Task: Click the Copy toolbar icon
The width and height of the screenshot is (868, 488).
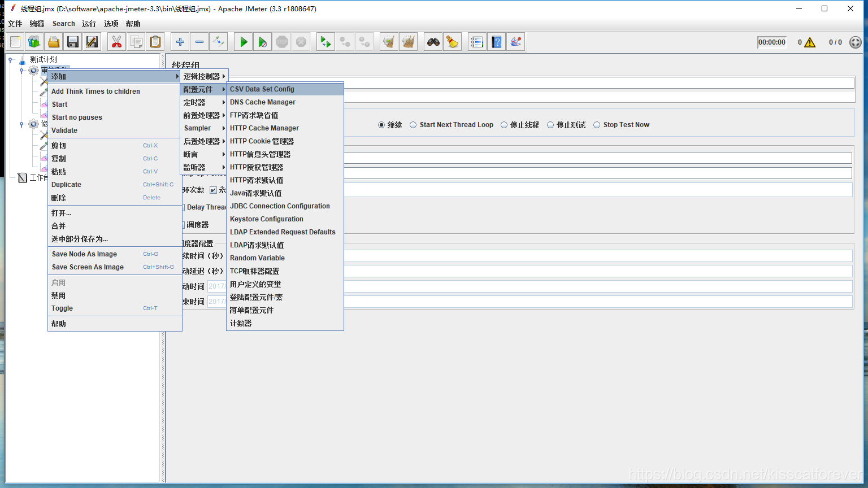Action: click(136, 42)
